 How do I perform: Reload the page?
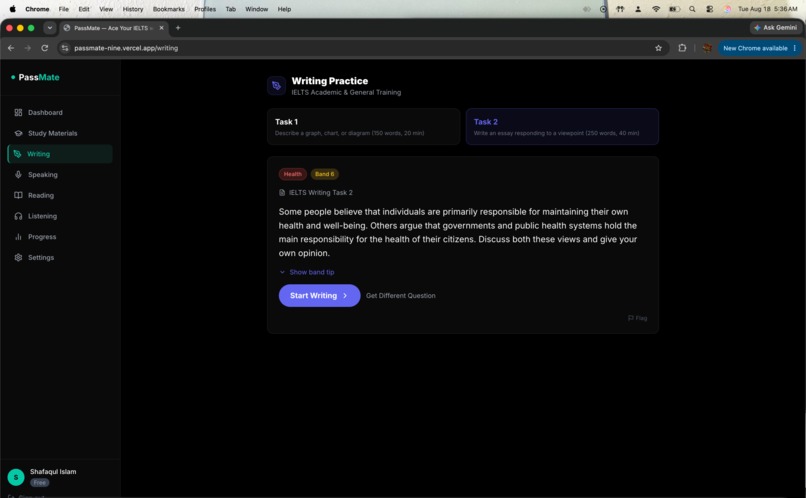coord(45,48)
